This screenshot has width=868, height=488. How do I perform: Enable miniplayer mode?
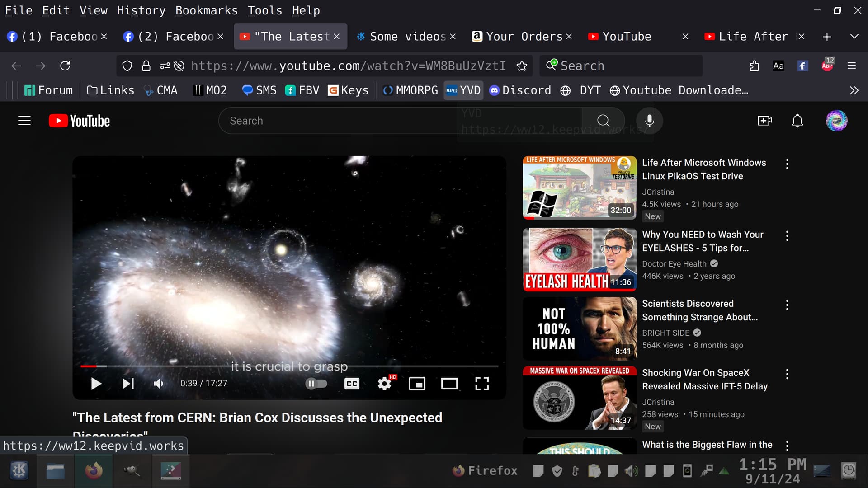coord(417,384)
